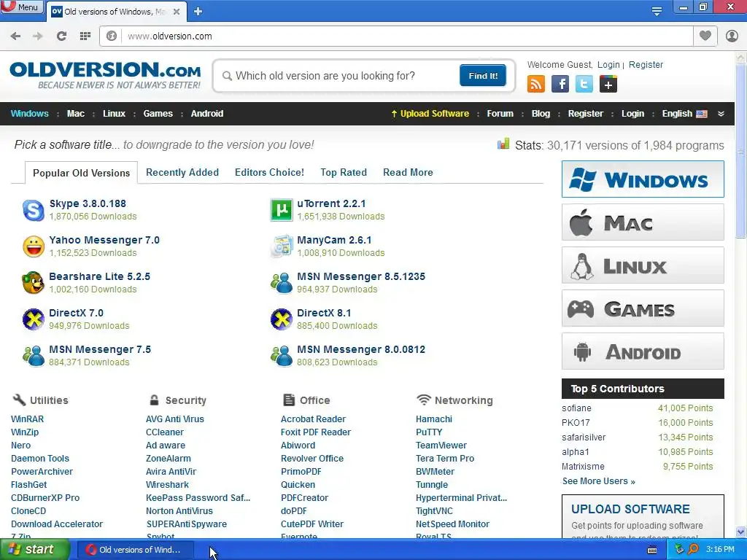
Task: Select Mac in the navigation bar
Action: point(76,114)
